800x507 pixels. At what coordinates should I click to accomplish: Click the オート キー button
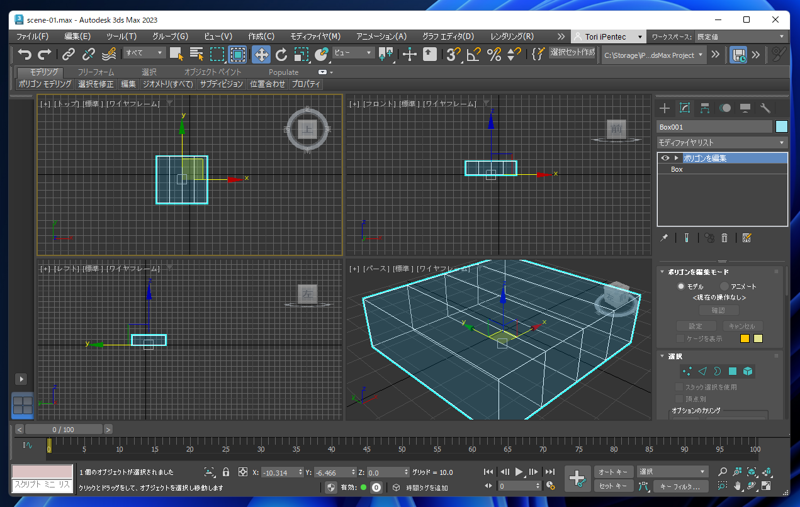coord(613,472)
